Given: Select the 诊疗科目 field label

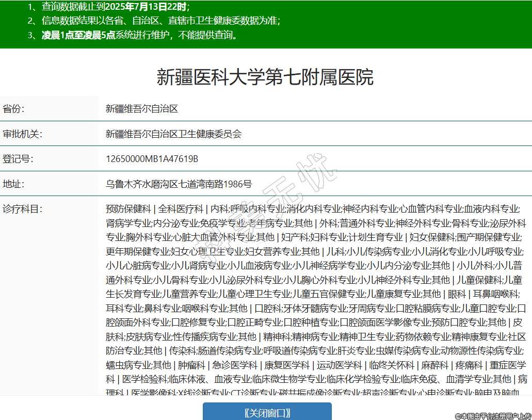Looking at the screenshot, I should pyautogui.click(x=22, y=209).
